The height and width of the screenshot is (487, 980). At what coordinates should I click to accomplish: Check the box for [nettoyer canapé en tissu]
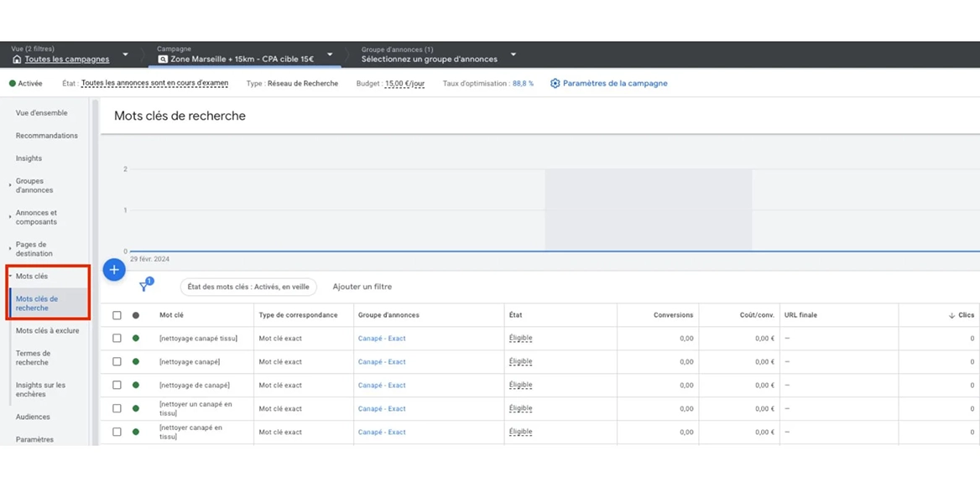tap(117, 432)
